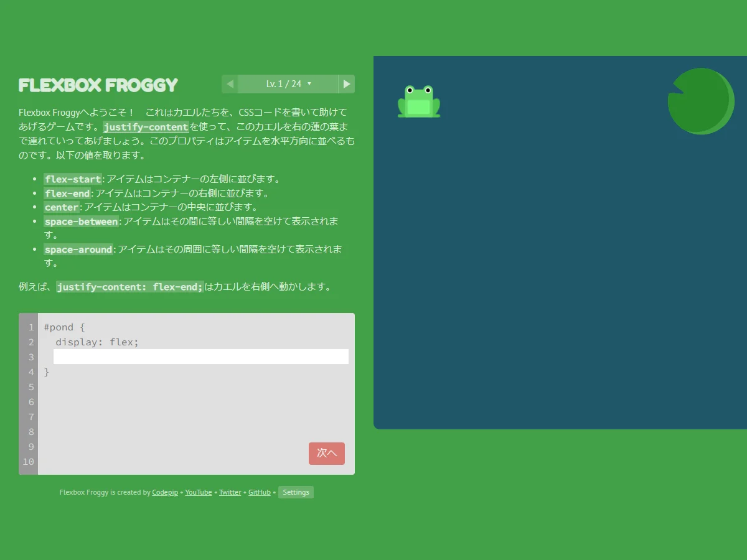Select the space-around code label
Image resolution: width=747 pixels, height=560 pixels.
(x=78, y=250)
